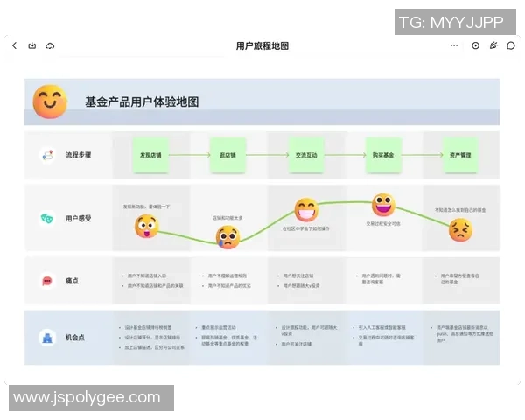Select the pain point 用户不知道产品的优劣
Screen dimensions: 525x420
229,286
